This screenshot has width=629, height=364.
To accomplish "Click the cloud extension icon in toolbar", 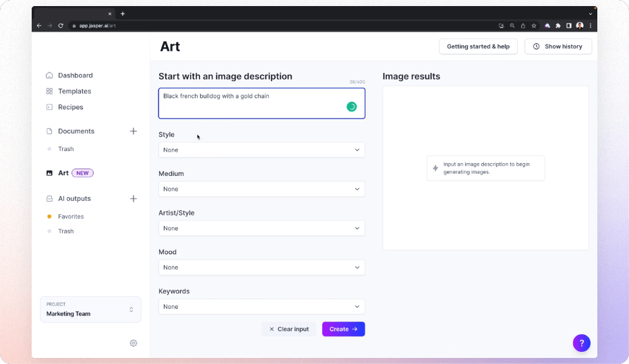I will [x=547, y=26].
